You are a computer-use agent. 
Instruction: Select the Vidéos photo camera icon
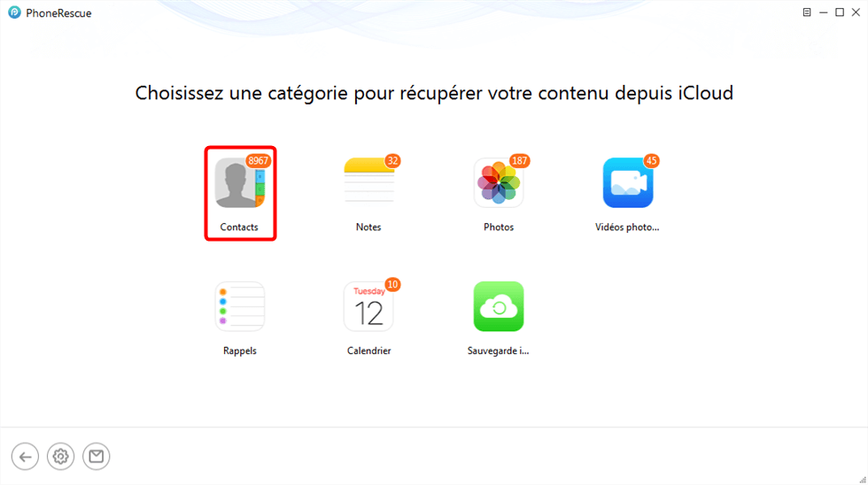tap(628, 182)
